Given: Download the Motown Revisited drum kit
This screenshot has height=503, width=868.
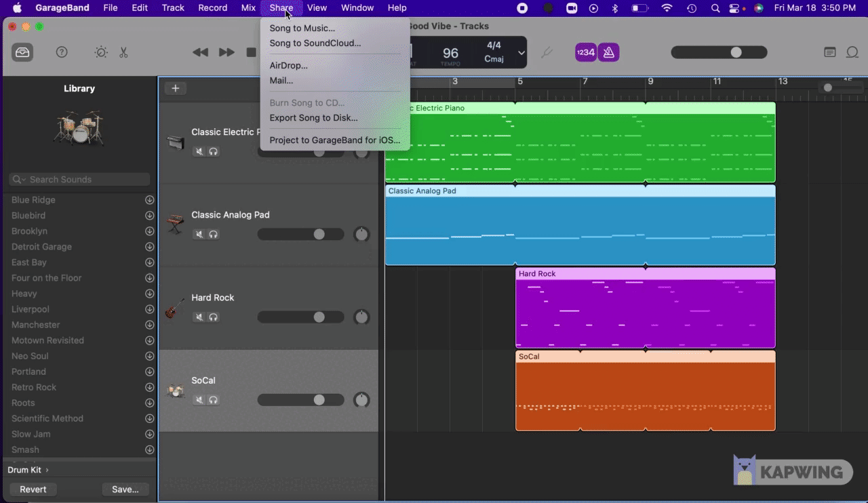Looking at the screenshot, I should coord(149,340).
